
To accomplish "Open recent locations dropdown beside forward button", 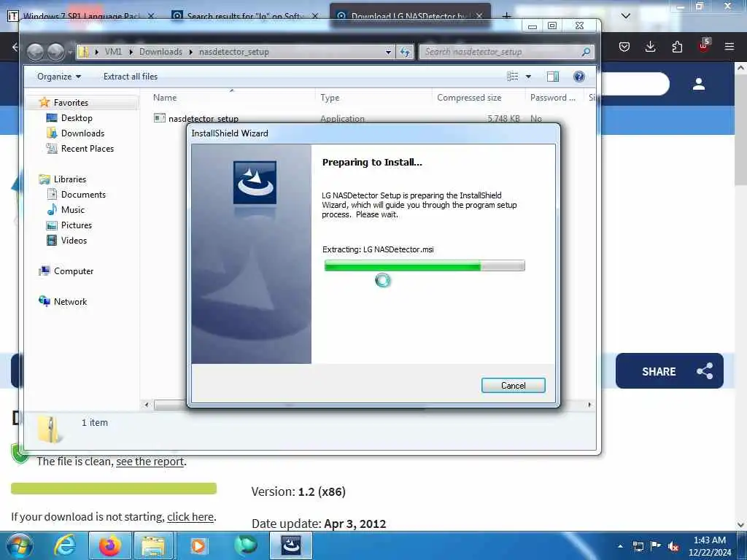I will pos(70,52).
